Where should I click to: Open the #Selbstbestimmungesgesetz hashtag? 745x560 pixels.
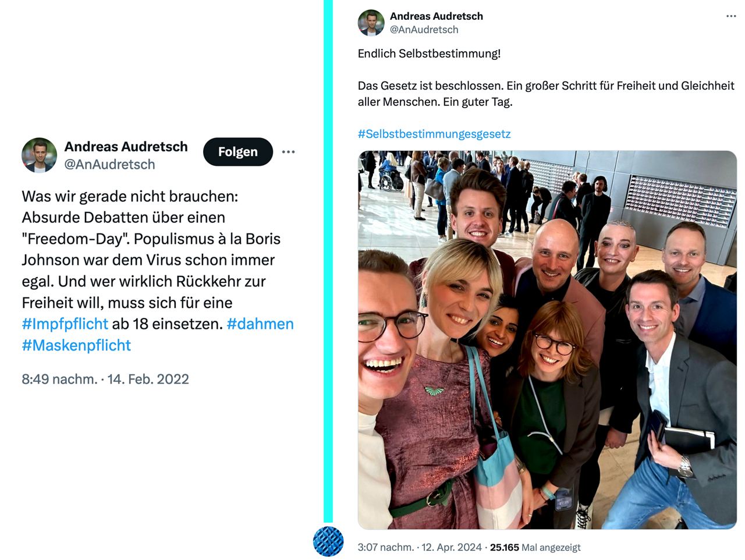coord(434,134)
